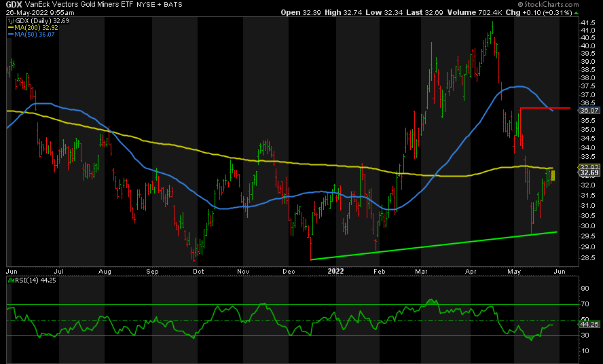Click the 40.0 price axis label
The image size is (603, 364).
click(587, 45)
